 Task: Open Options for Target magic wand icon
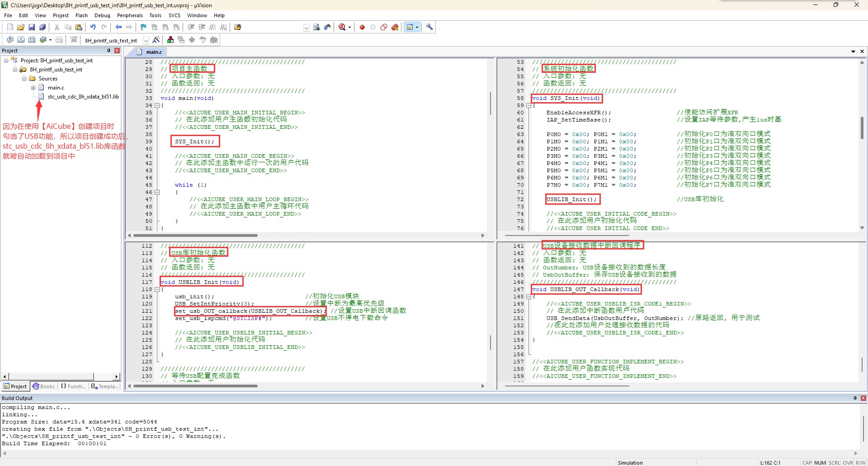[x=156, y=40]
